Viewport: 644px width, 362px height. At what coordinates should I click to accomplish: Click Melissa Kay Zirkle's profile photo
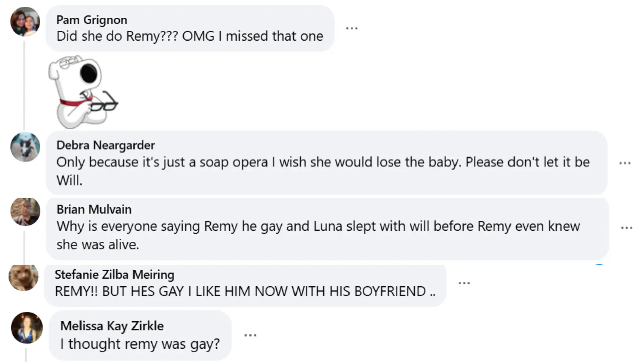(x=27, y=328)
